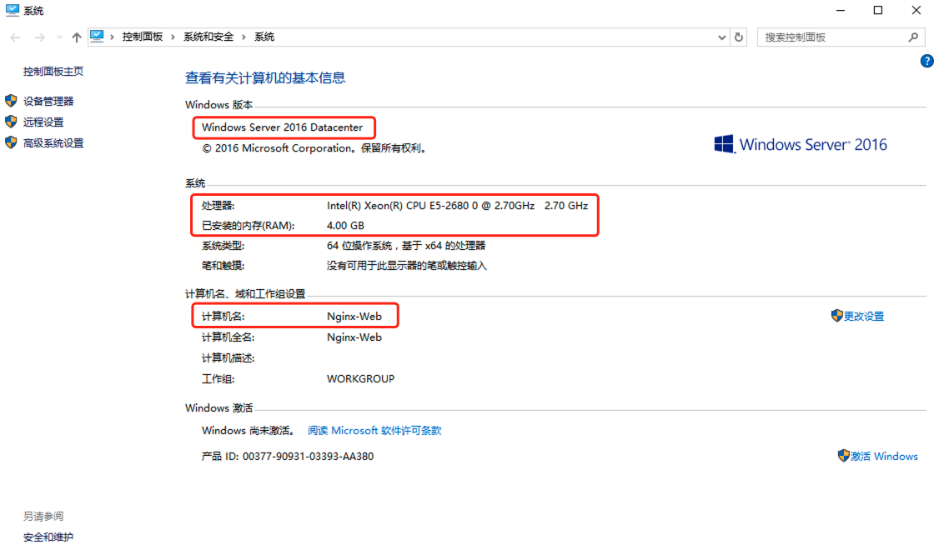
Task: Close the 系统 window
Action: pos(916,10)
